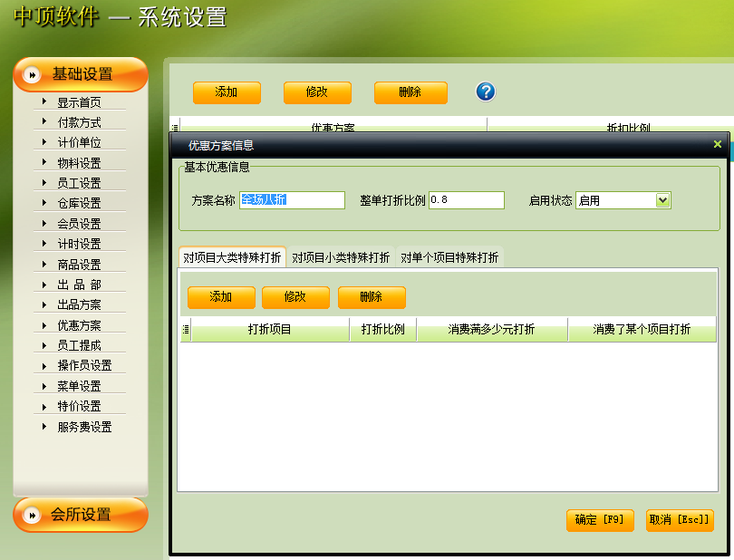The height and width of the screenshot is (560, 734).
Task: Click the 打折项目 column header
Action: [270, 329]
